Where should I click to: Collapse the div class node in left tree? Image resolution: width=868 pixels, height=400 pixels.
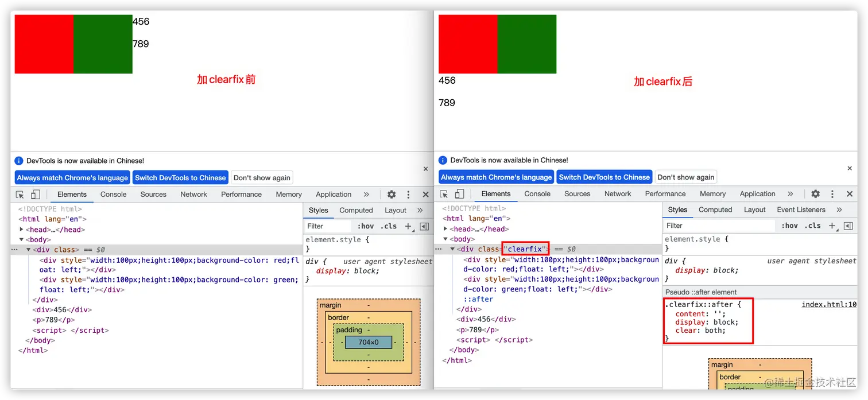click(x=29, y=250)
